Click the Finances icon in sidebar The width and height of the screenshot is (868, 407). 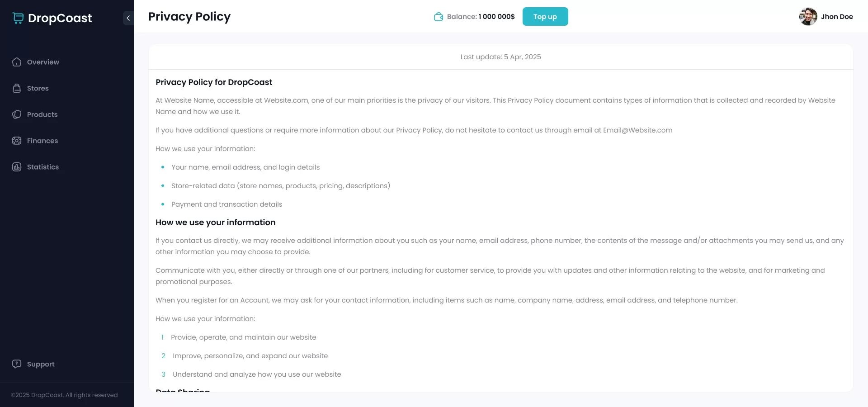tap(17, 141)
